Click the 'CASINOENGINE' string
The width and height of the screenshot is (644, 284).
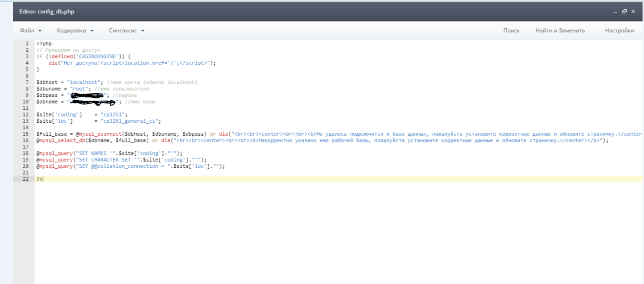[x=98, y=56]
